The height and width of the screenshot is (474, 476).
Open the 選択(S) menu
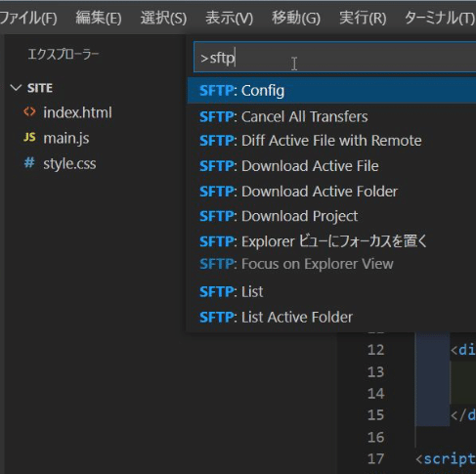pos(163,18)
